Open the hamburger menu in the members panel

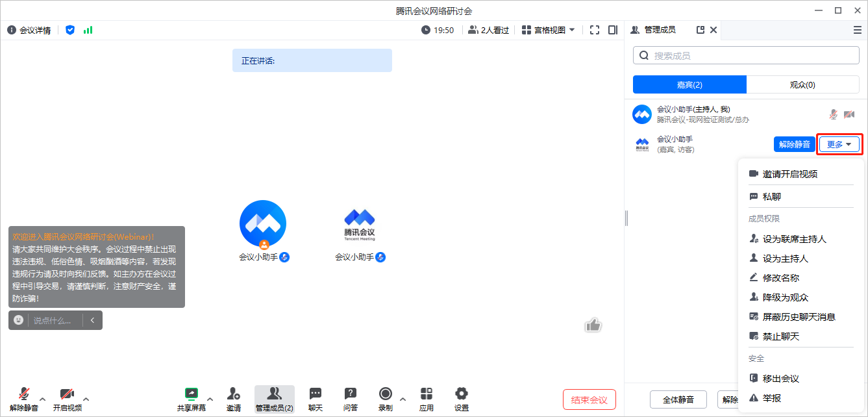[x=858, y=30]
